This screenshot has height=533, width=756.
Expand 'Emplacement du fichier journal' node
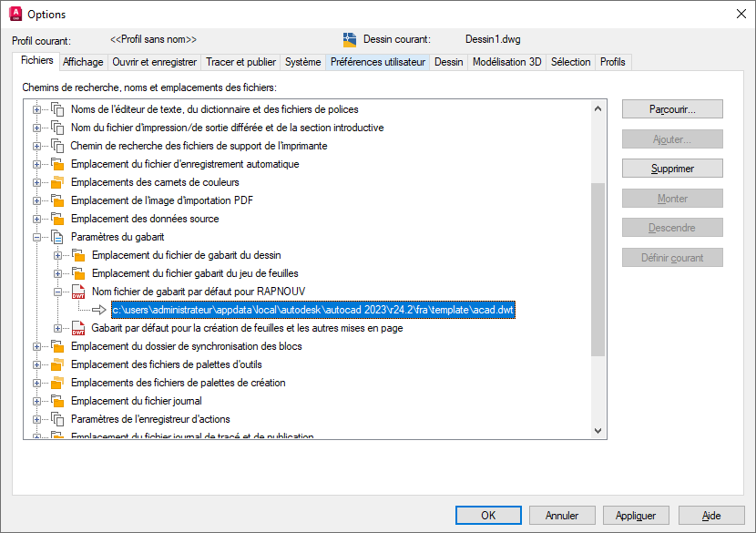[x=37, y=401]
